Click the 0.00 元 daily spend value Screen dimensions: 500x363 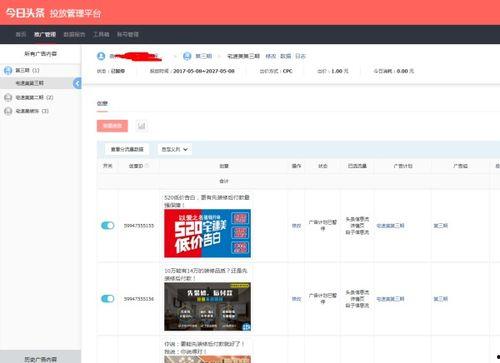405,71
